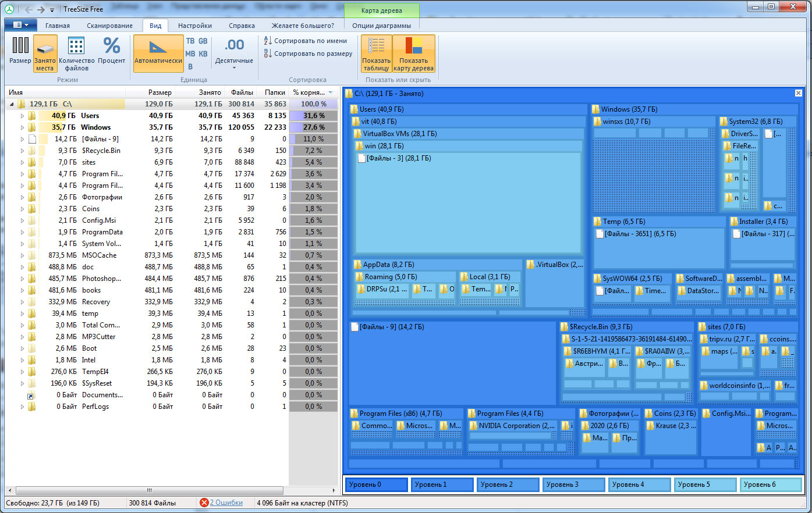Open the Сканирование ribbon tab
Image resolution: width=812 pixels, height=513 pixels.
(x=110, y=26)
